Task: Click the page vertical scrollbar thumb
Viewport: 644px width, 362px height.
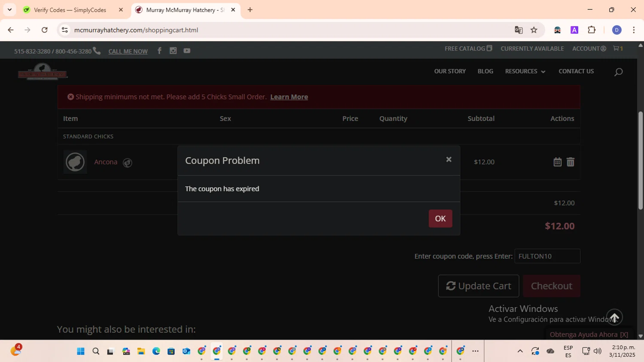Action: tap(641, 161)
